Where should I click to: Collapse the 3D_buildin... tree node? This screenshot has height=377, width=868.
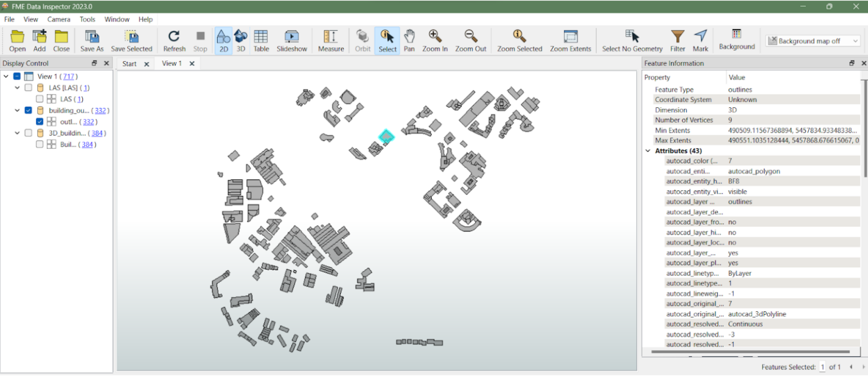coord(18,133)
